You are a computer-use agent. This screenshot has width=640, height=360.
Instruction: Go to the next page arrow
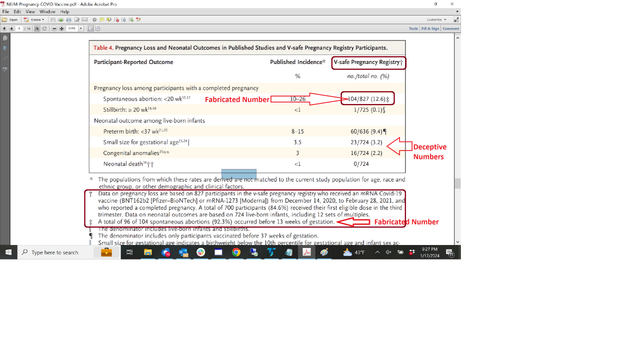[x=11, y=29]
